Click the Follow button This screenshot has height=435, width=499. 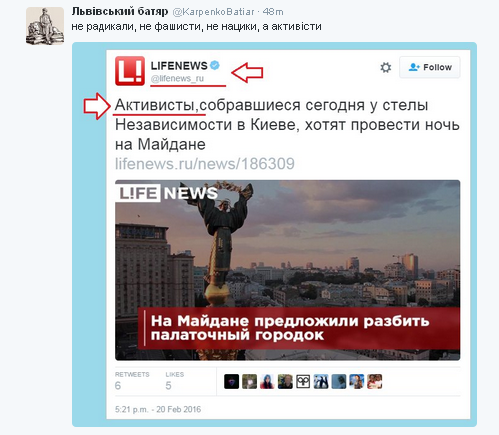[430, 67]
